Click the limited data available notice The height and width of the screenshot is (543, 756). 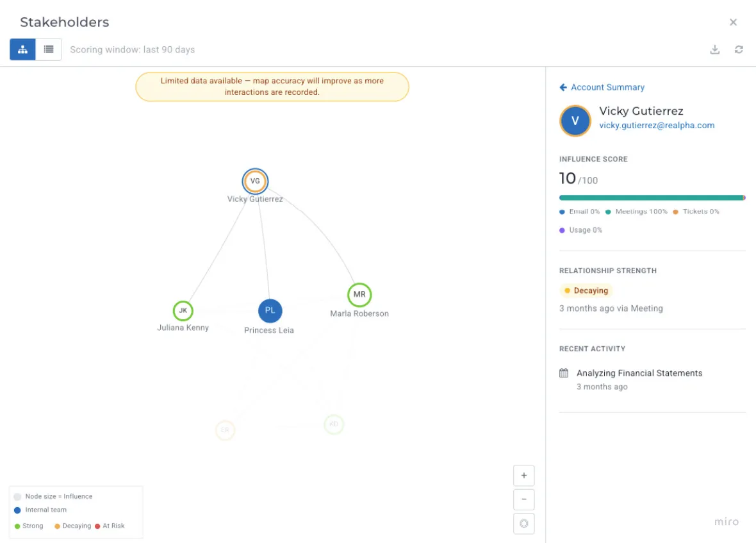coord(272,87)
